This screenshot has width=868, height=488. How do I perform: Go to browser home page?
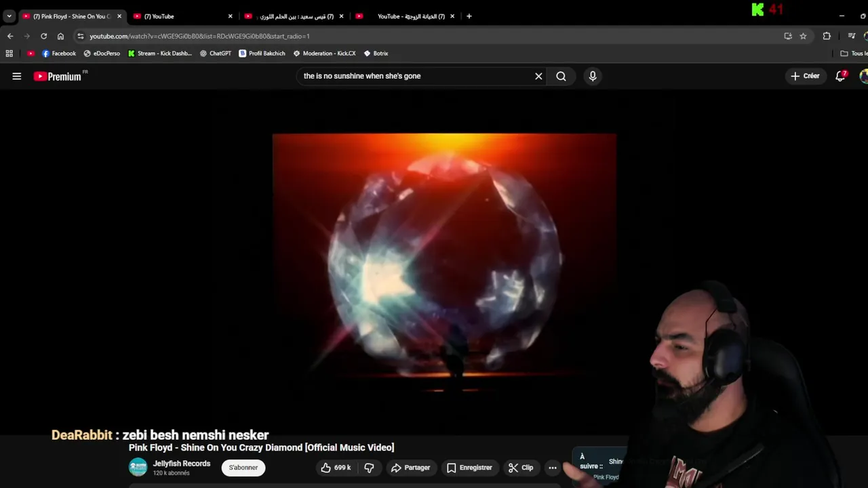coord(60,36)
